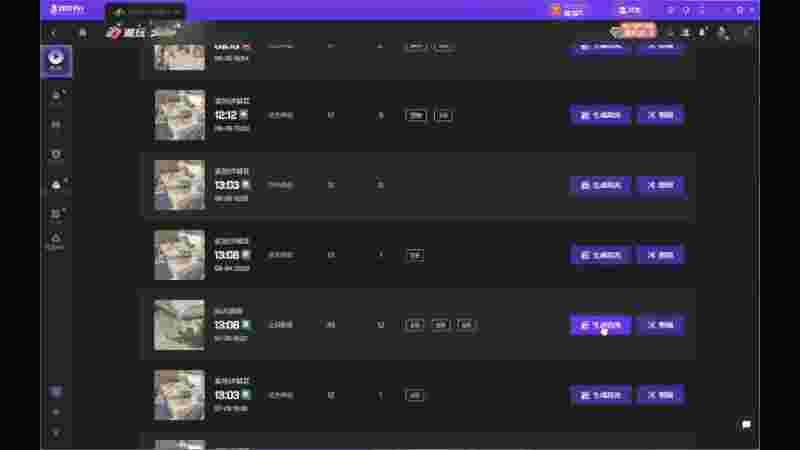Open the 12:12 record thumbnail
The height and width of the screenshot is (450, 800).
click(x=180, y=115)
